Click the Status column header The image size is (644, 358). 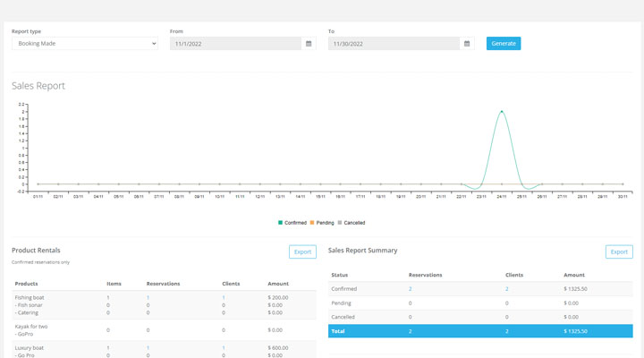[340, 275]
